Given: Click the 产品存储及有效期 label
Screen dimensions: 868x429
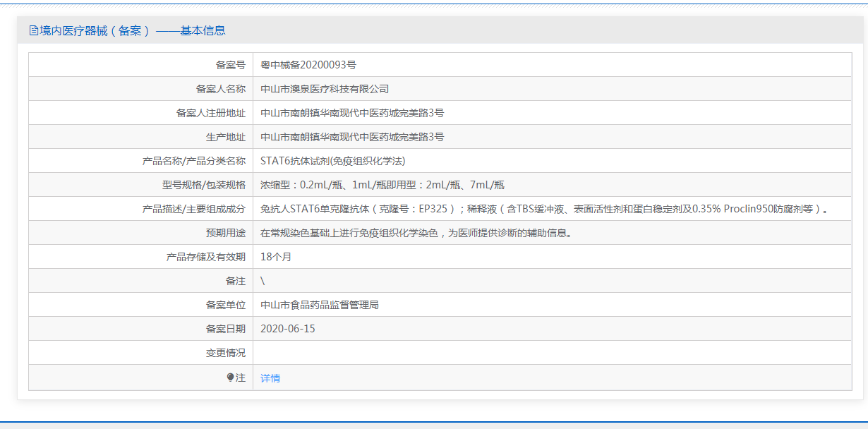Looking at the screenshot, I should [x=206, y=257].
